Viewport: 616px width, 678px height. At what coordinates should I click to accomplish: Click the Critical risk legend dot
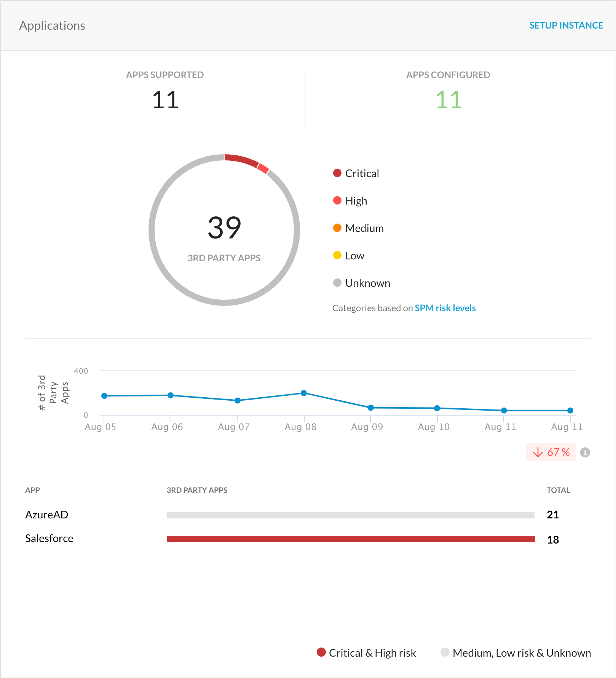pos(337,173)
